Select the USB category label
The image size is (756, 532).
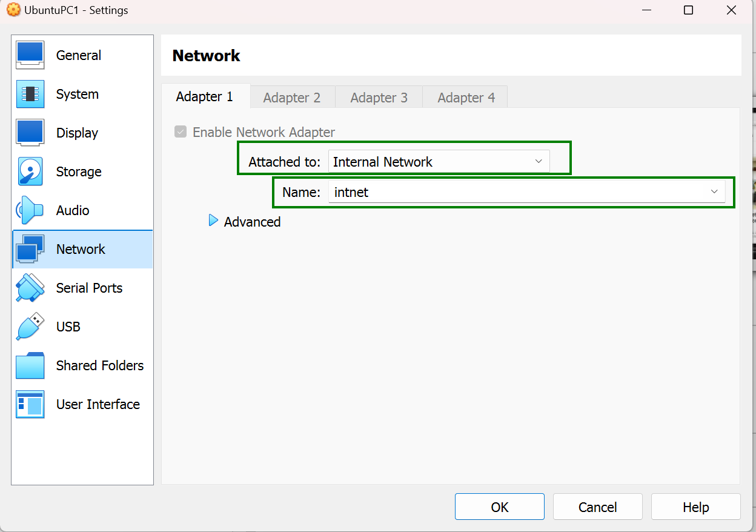[x=68, y=327]
